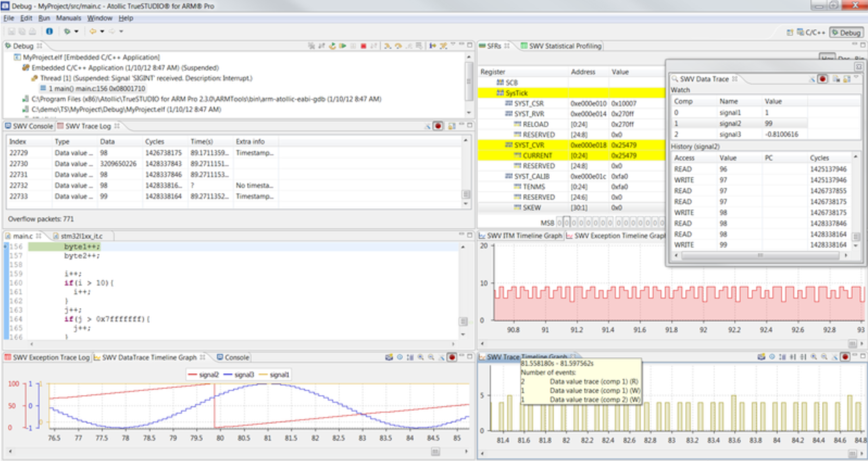The height and width of the screenshot is (461, 868).
Task: Click the back navigation arrow icon
Action: (93, 31)
